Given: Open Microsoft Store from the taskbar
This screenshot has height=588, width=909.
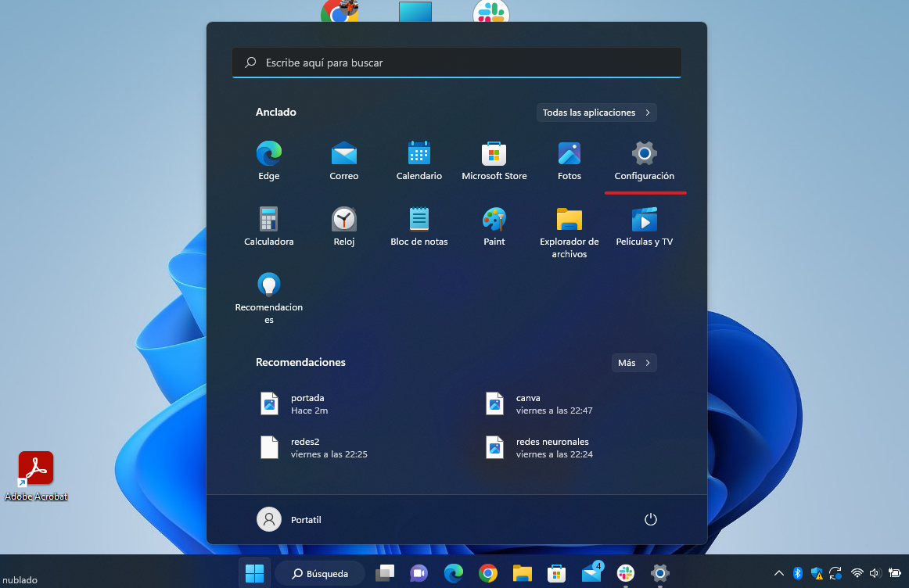Looking at the screenshot, I should (x=556, y=573).
